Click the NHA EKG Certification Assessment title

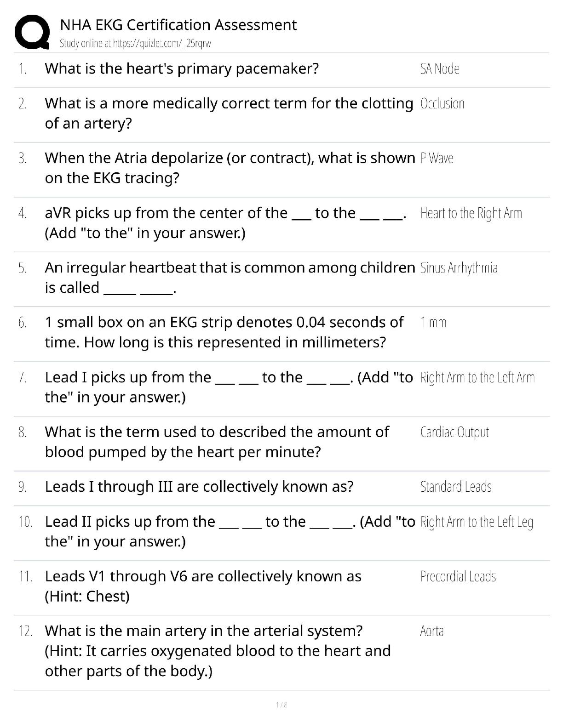[178, 25]
